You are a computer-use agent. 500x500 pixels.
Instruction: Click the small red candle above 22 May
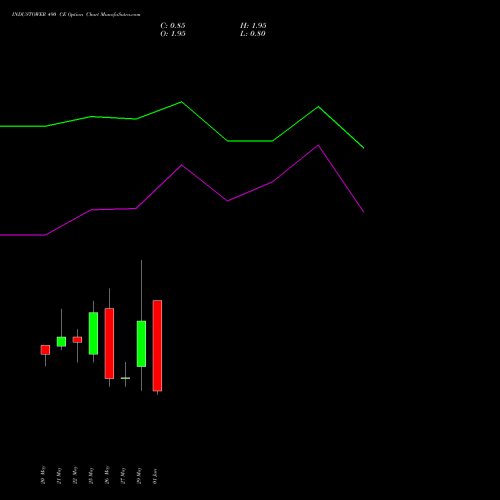pyautogui.click(x=77, y=340)
